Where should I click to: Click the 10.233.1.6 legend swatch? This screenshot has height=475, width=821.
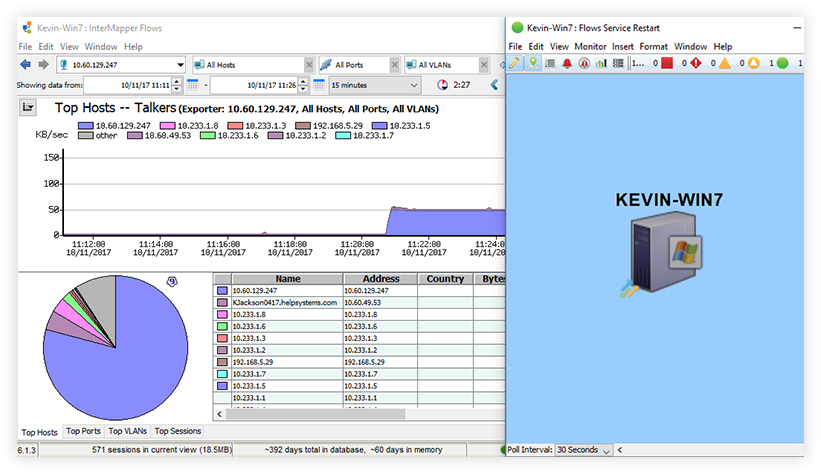(x=208, y=136)
